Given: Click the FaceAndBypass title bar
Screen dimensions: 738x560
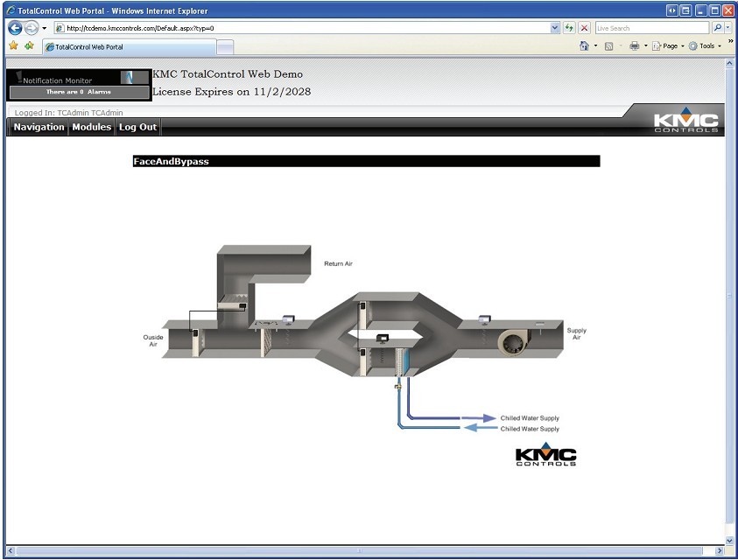Looking at the screenshot, I should [366, 161].
